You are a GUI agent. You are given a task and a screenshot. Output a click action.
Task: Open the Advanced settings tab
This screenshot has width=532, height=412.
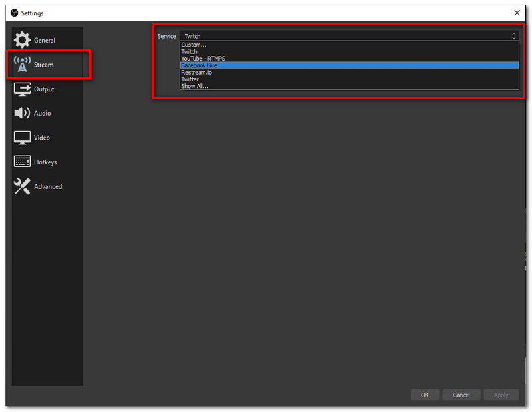[47, 186]
